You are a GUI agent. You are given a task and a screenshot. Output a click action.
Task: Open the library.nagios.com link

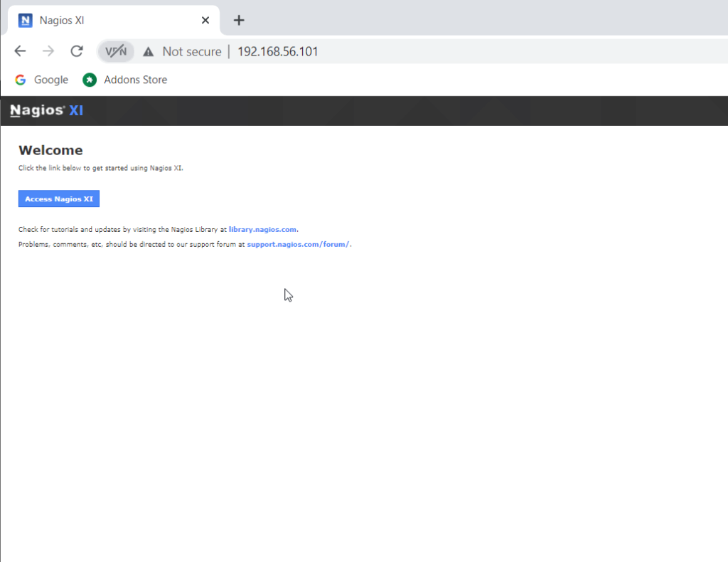coord(262,230)
